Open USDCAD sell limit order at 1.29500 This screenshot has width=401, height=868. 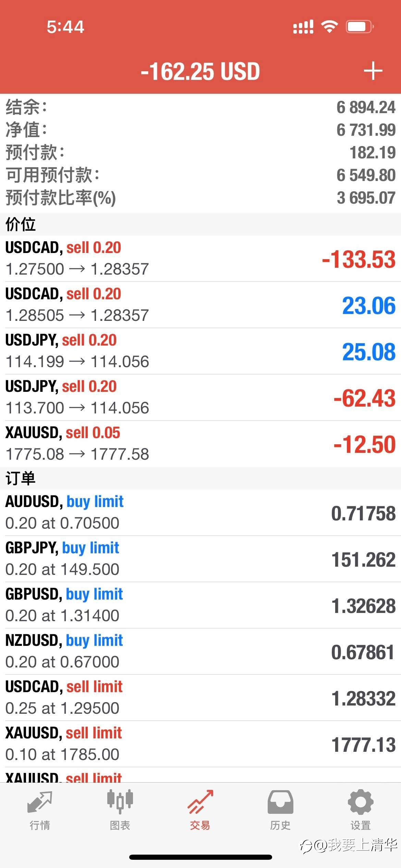(x=200, y=698)
